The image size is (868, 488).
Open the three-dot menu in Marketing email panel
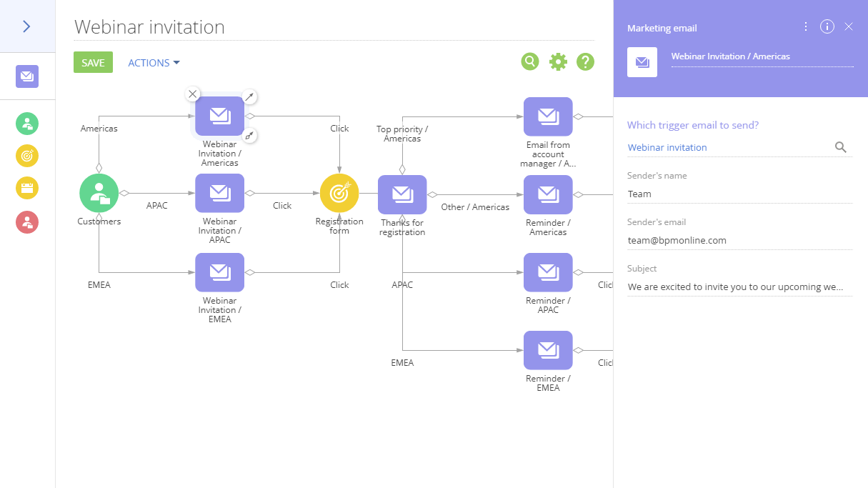coord(806,27)
